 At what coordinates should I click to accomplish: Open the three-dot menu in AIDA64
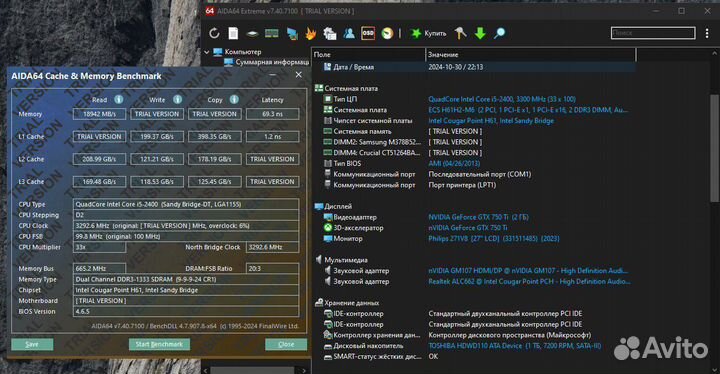707,33
